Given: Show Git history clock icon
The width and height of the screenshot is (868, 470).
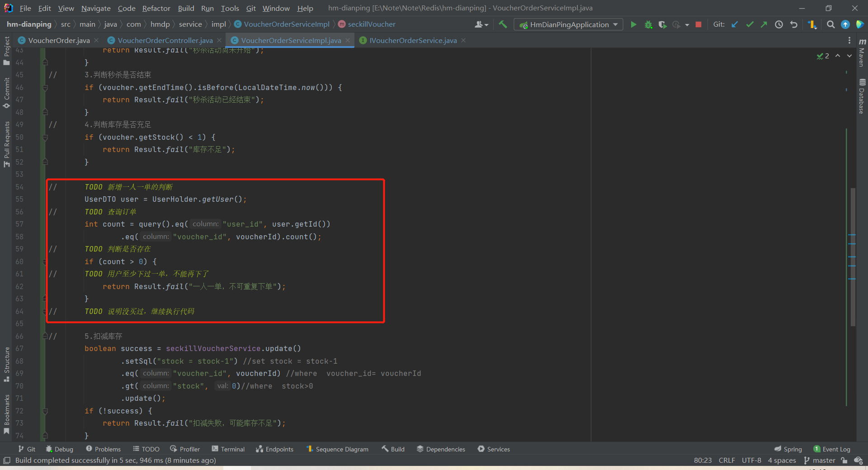Looking at the screenshot, I should [x=779, y=24].
